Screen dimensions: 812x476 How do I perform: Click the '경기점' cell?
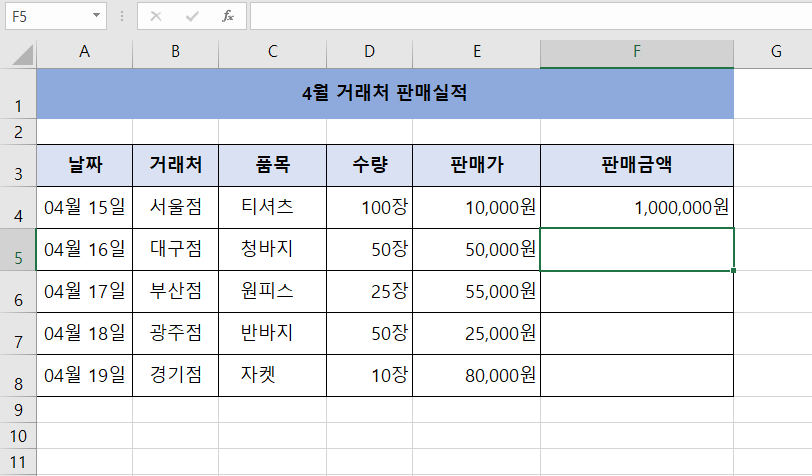[x=176, y=376]
